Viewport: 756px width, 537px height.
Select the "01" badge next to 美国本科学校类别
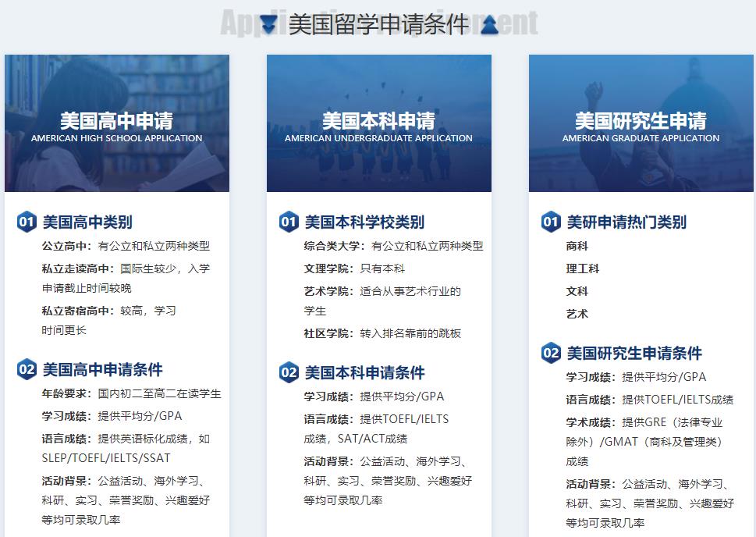tap(289, 222)
